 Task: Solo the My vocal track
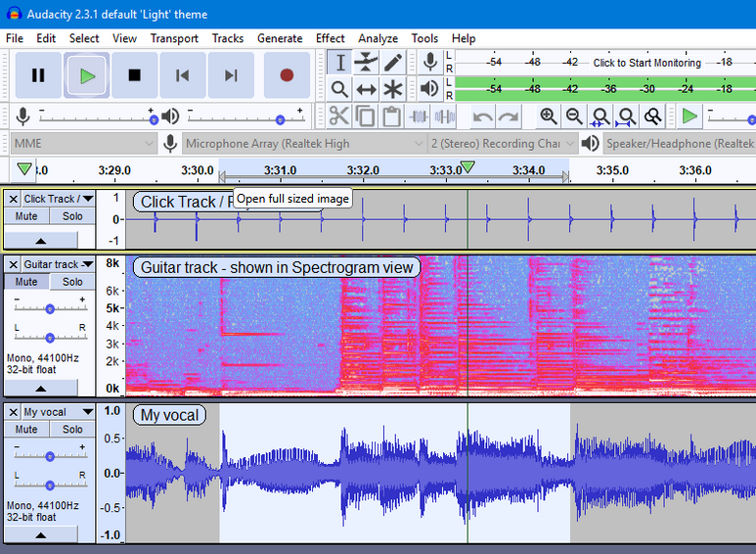click(72, 430)
